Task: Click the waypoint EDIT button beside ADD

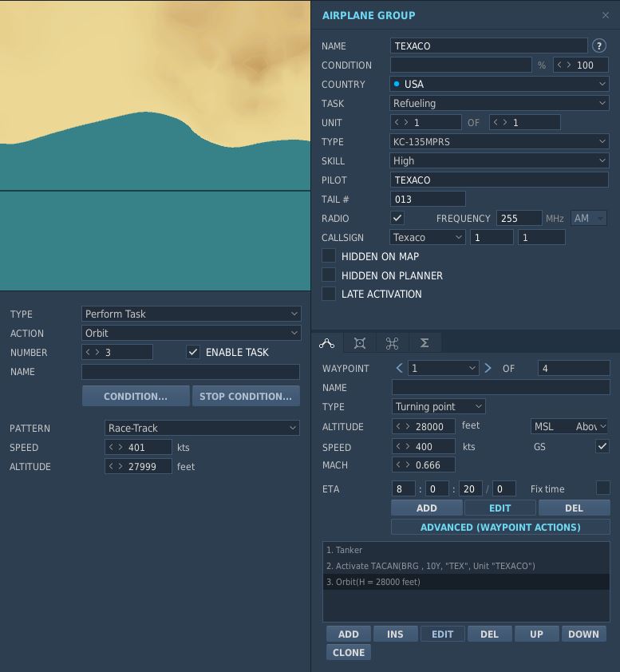Action: click(x=500, y=508)
